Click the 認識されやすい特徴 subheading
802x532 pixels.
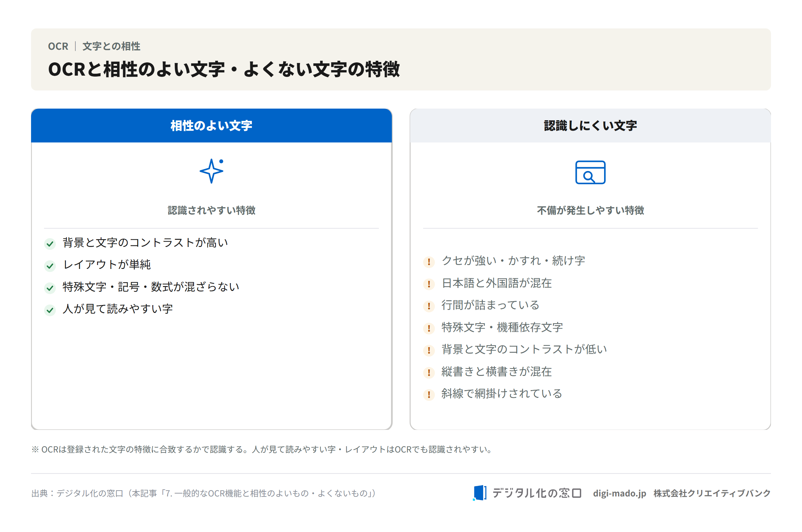[211, 210]
